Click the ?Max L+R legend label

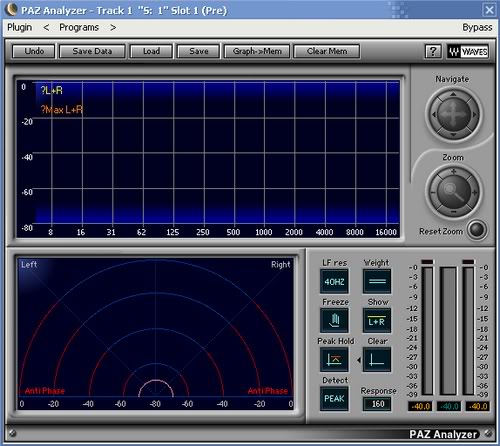point(62,110)
